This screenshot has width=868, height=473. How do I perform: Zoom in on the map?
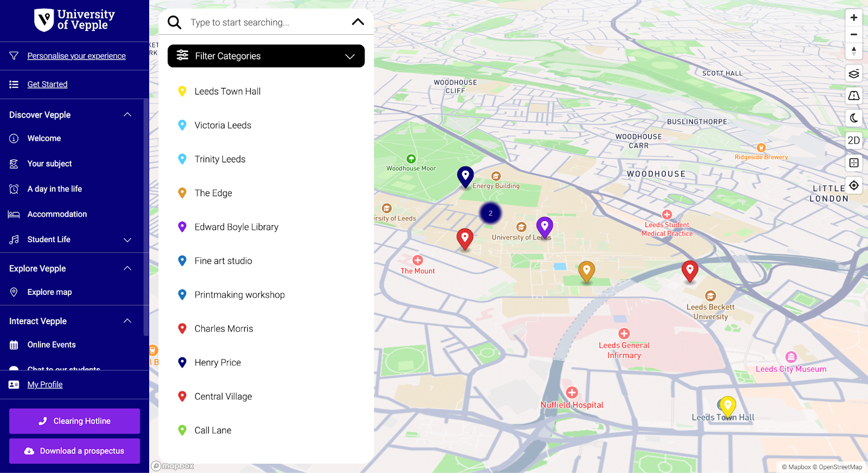point(854,17)
